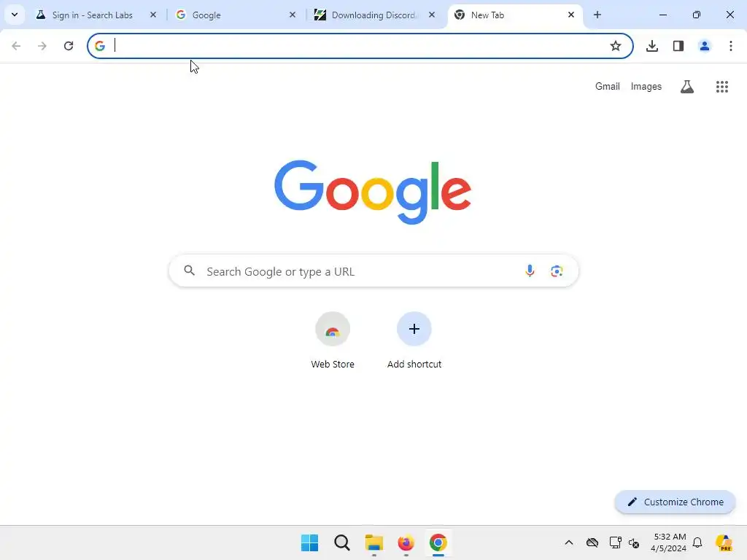Image resolution: width=747 pixels, height=560 pixels.
Task: Open a new tab with the plus button
Action: coord(597,15)
